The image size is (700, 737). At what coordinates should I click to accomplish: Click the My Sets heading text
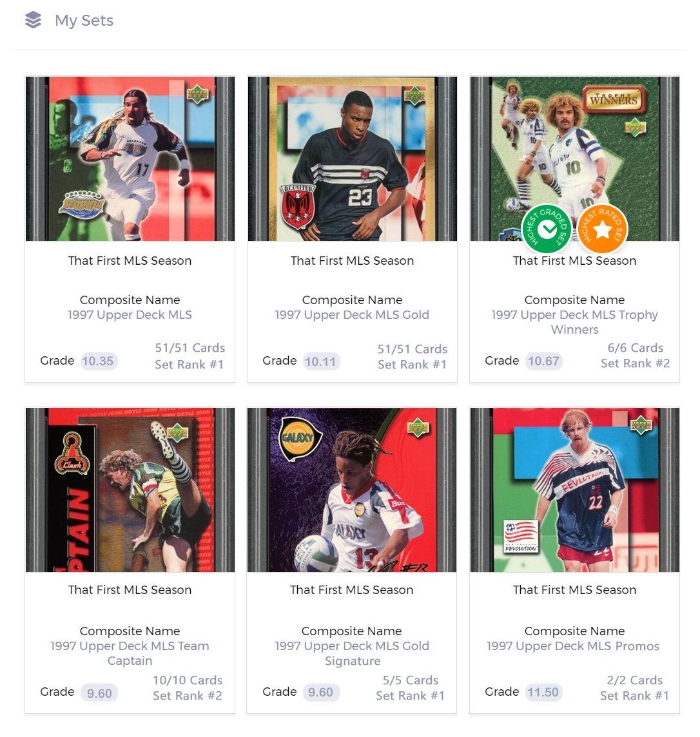84,20
